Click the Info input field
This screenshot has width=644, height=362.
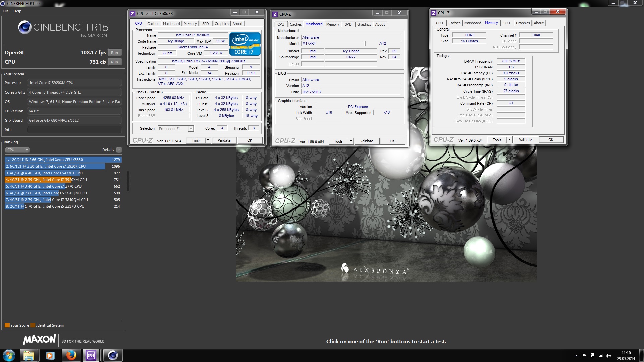74,130
